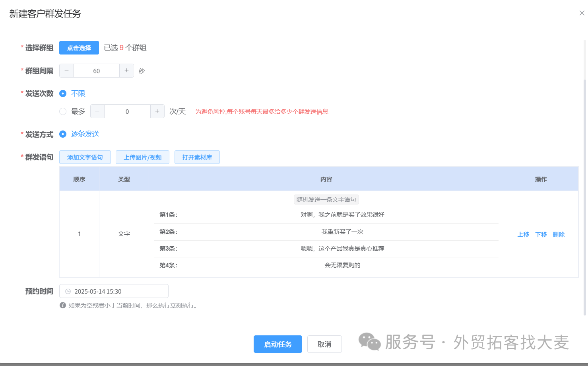This screenshot has width=588, height=366.
Task: Select sentence 我重新买了一次
Action: [342, 232]
